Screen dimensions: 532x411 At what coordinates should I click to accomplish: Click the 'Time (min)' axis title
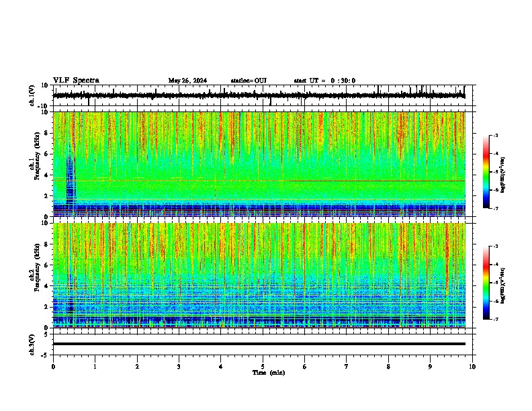[269, 373]
